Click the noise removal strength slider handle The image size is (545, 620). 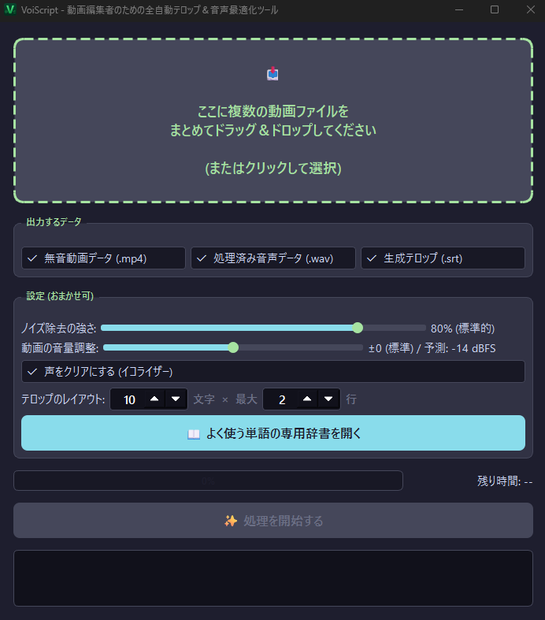tap(358, 328)
